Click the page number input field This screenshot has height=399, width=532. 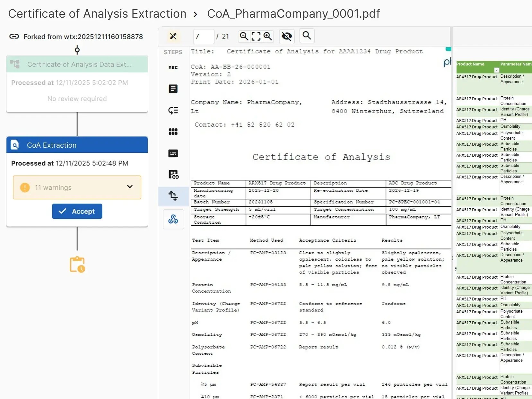[204, 36]
